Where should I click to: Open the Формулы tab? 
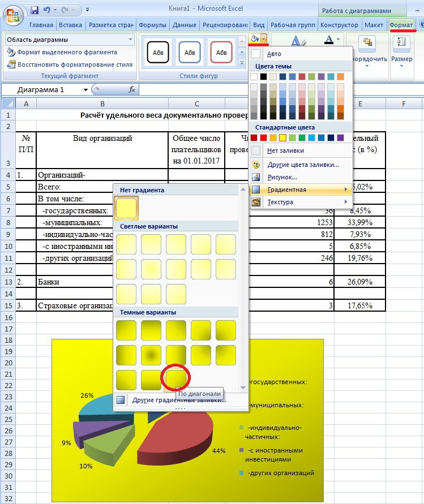(152, 25)
